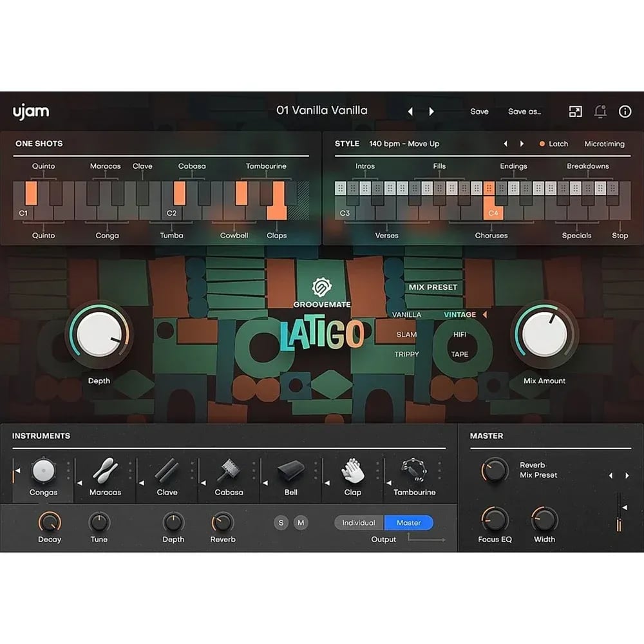The image size is (644, 644).
Task: Select the VANILLA mix preset
Action: coord(406,315)
